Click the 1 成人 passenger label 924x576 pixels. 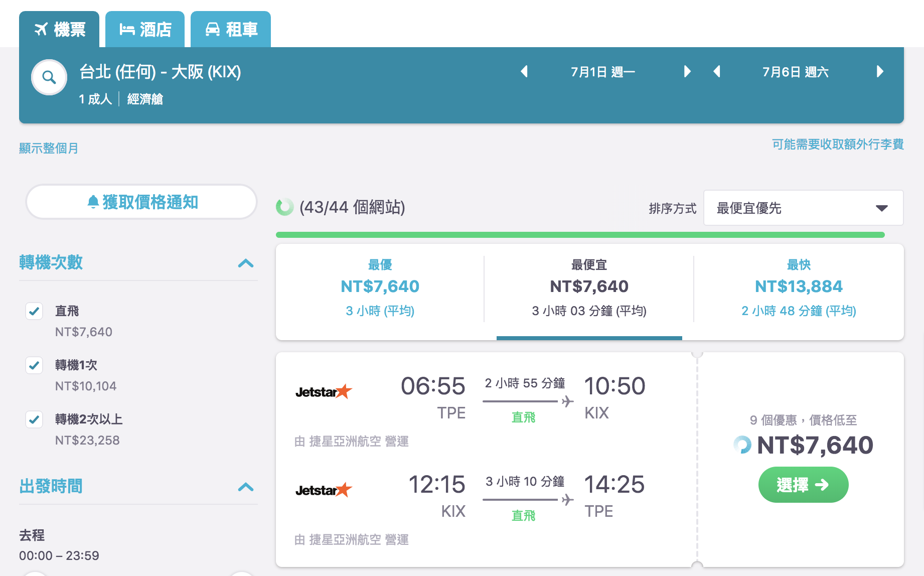pos(95,99)
